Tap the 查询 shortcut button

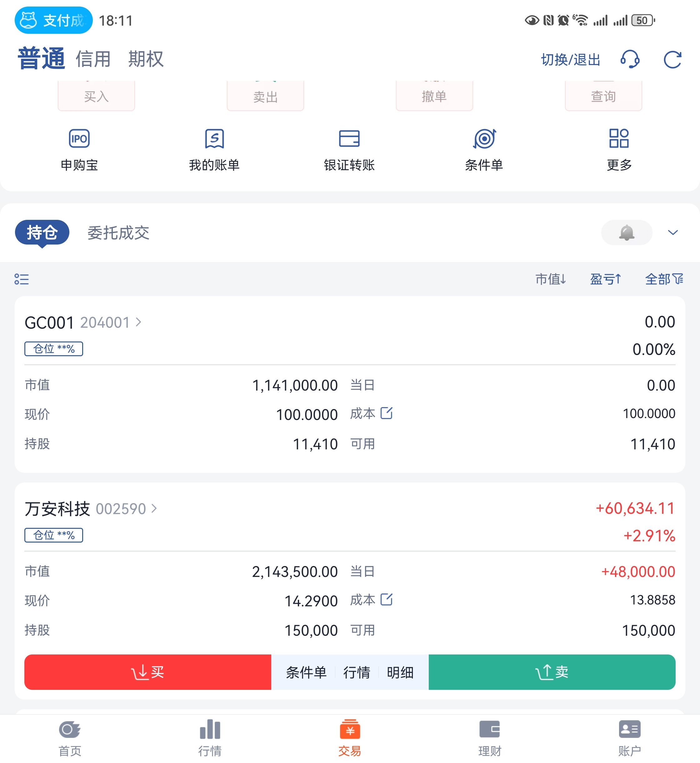(x=603, y=96)
